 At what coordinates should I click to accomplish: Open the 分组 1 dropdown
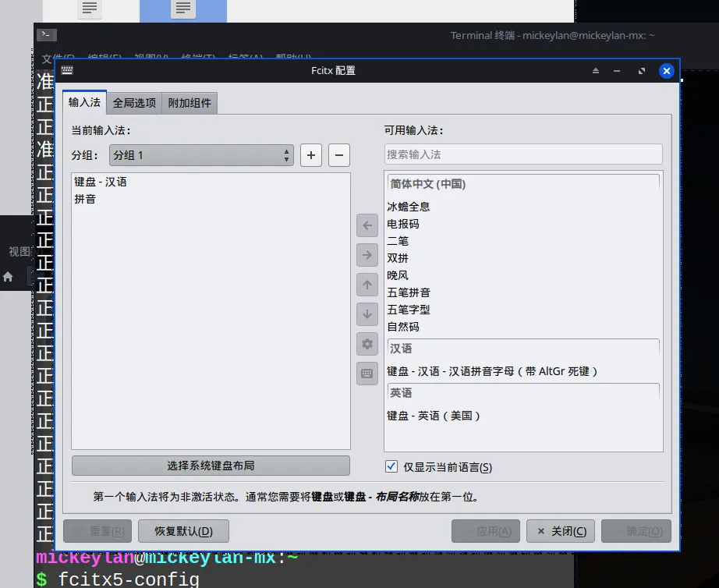click(201, 155)
